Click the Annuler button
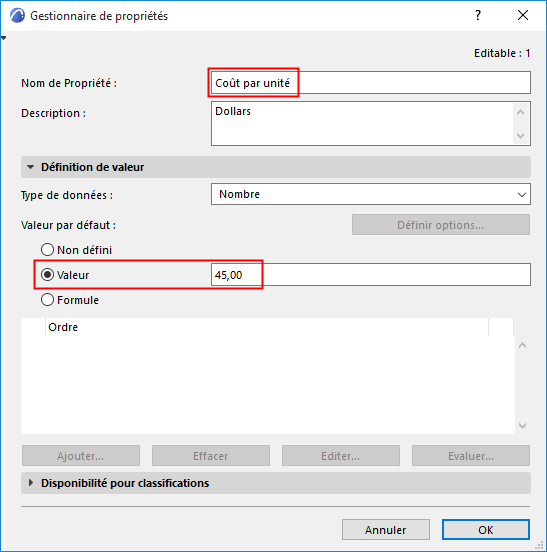The image size is (547, 552). click(x=386, y=529)
